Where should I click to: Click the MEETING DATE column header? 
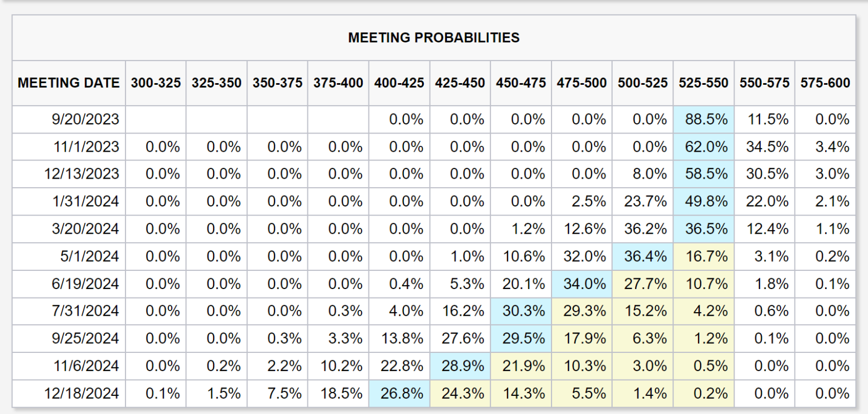[68, 83]
